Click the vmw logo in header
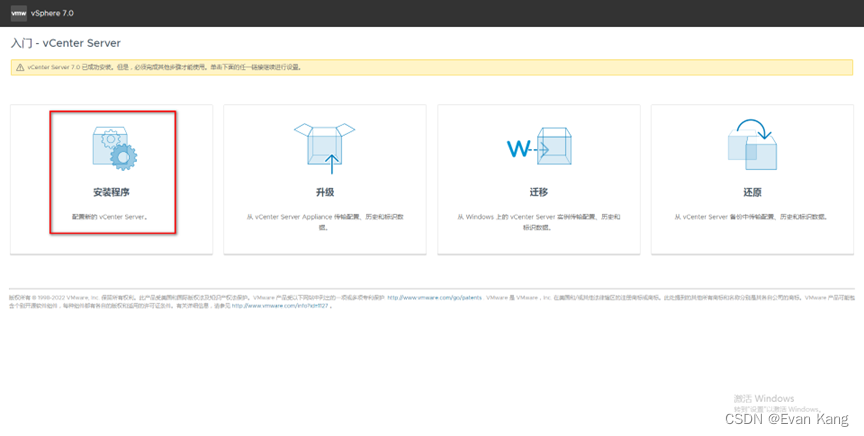The height and width of the screenshot is (436, 864). (x=18, y=13)
